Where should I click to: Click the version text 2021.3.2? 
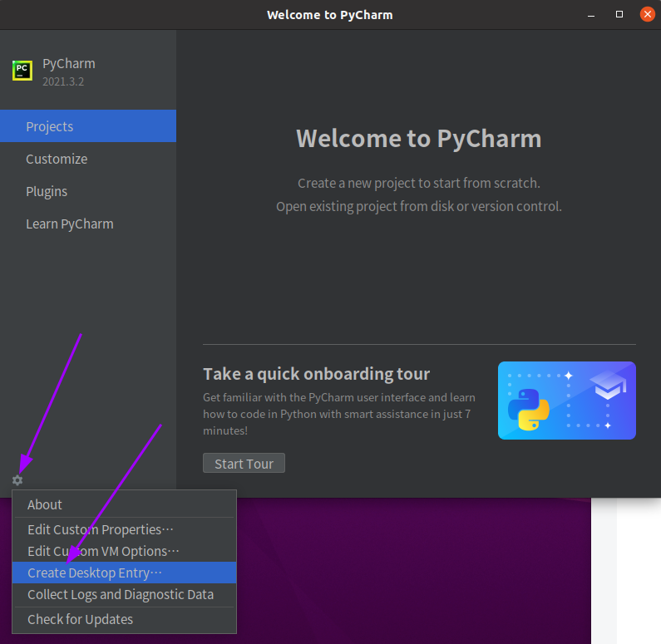click(x=63, y=81)
